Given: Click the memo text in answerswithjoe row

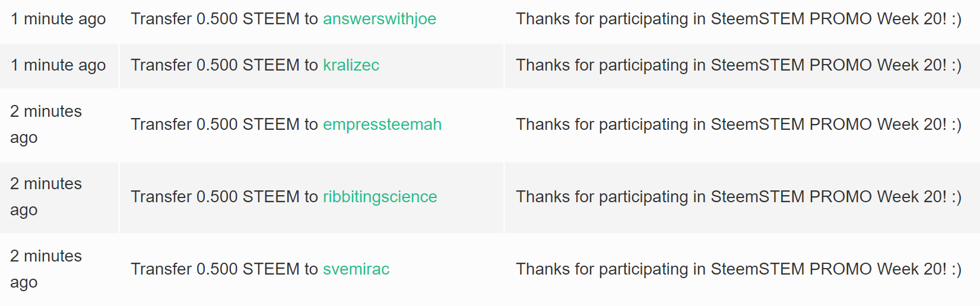Looking at the screenshot, I should (738, 19).
